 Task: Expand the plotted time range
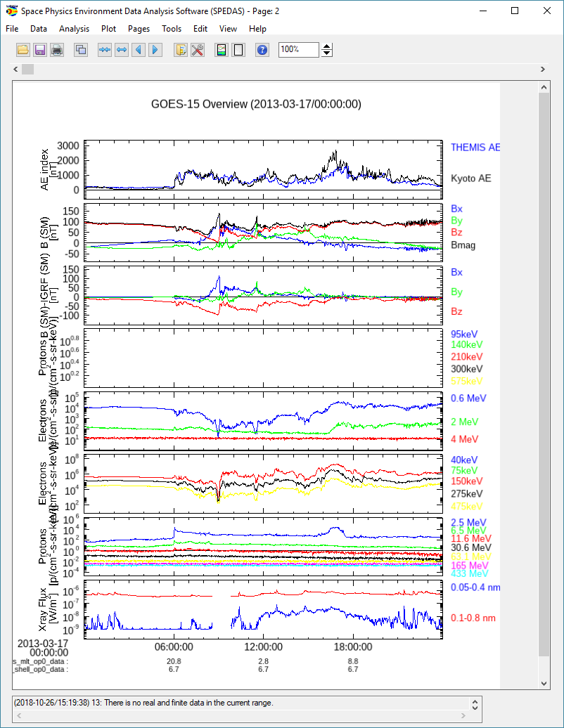click(x=120, y=49)
